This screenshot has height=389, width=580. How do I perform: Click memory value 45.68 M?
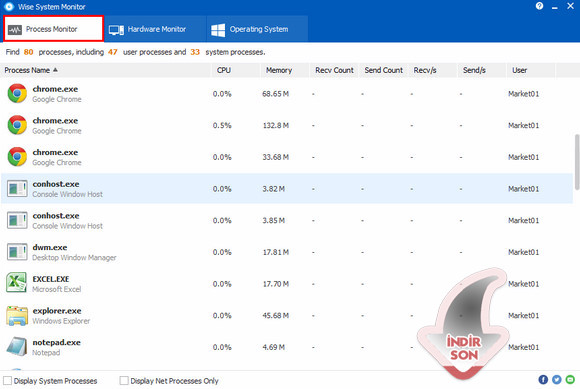point(276,315)
